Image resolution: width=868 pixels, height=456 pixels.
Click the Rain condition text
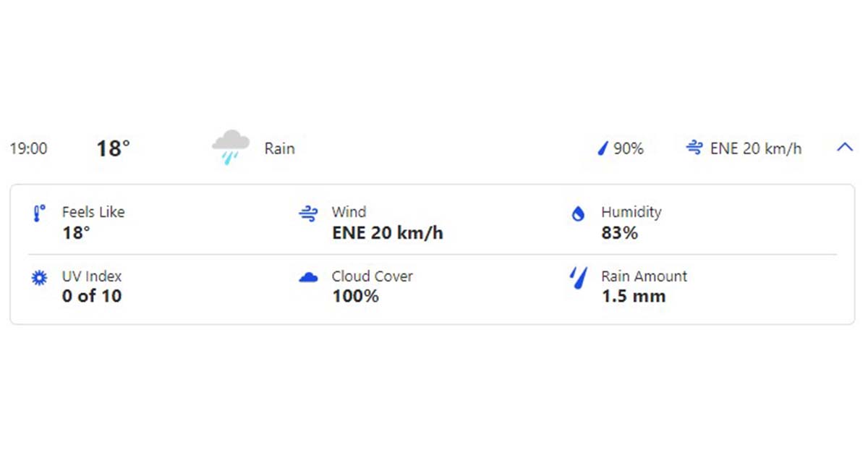pyautogui.click(x=279, y=148)
